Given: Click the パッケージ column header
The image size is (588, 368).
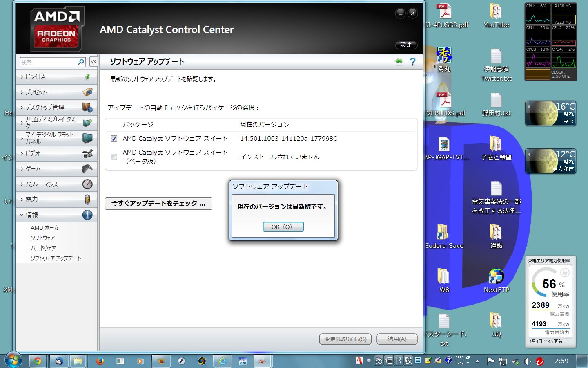Looking at the screenshot, I should click(138, 125).
